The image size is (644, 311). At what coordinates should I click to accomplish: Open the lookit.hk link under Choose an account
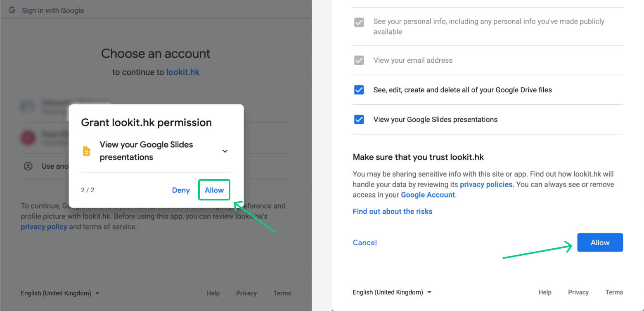coord(183,72)
